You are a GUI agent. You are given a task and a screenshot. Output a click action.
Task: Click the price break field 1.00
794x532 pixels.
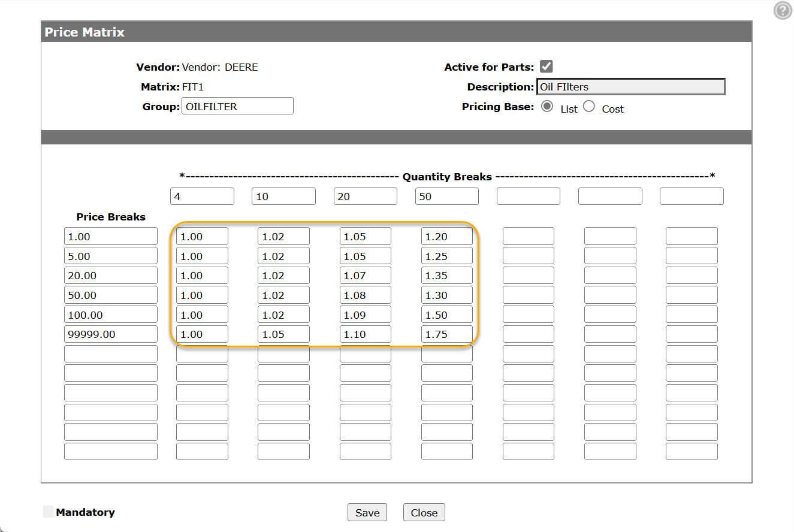111,236
